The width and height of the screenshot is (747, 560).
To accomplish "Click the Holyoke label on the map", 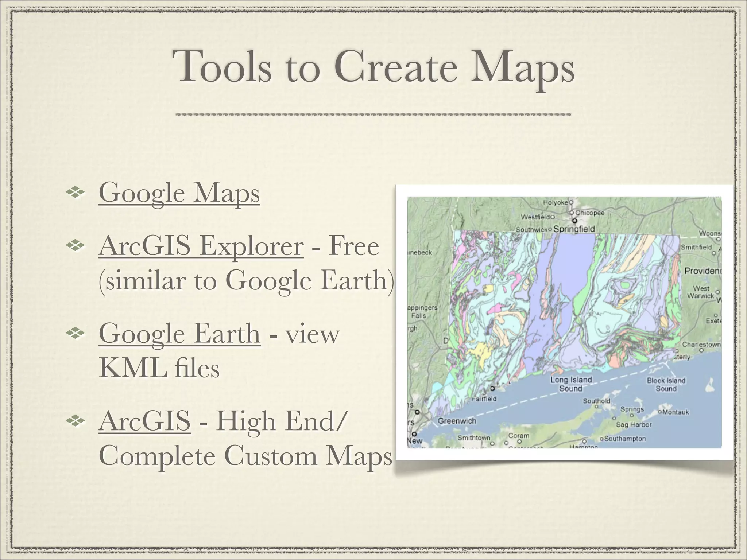I will tap(556, 202).
